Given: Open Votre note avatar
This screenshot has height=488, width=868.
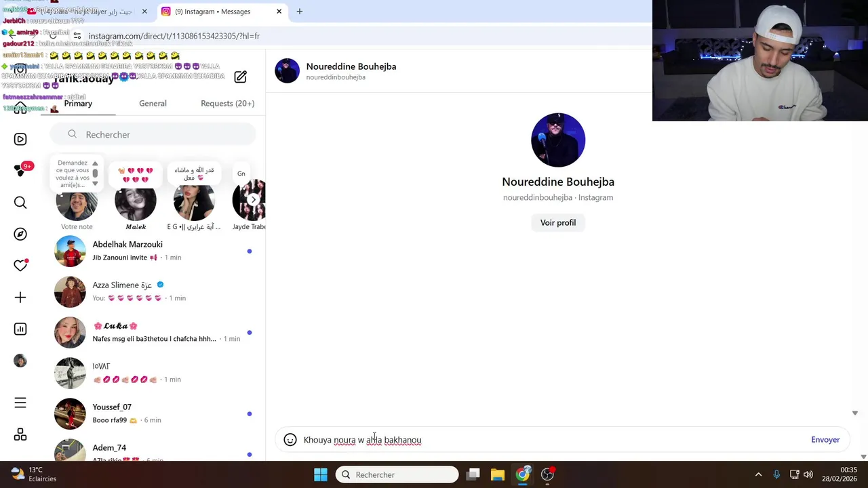Looking at the screenshot, I should [x=77, y=201].
